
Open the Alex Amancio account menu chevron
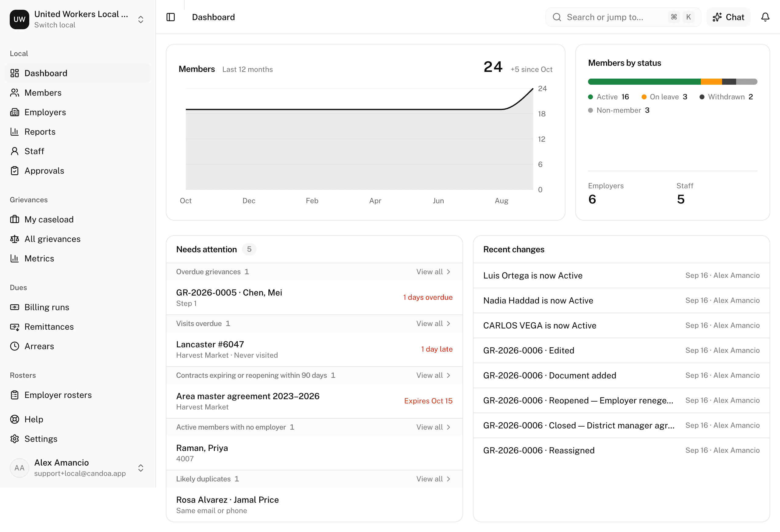point(141,467)
